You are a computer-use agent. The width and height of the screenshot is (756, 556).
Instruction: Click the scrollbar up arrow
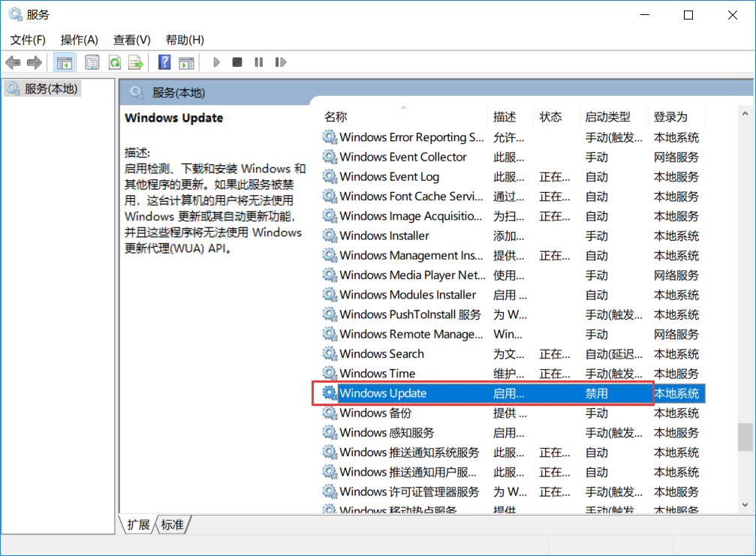click(745, 114)
